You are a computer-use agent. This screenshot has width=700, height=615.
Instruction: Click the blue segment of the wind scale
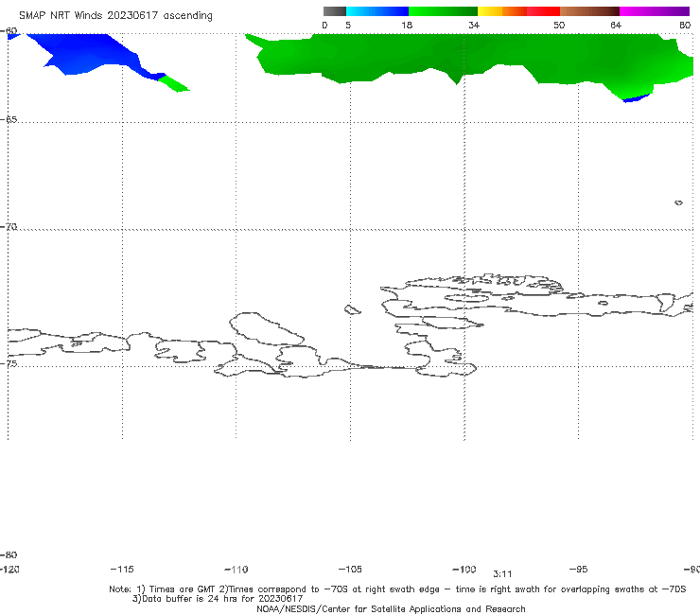click(377, 11)
